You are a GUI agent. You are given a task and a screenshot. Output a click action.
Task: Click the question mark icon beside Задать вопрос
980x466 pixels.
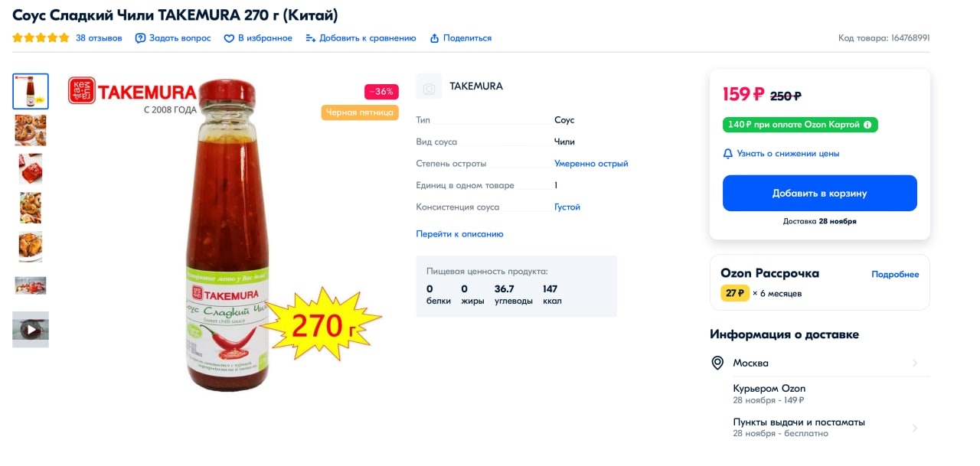[x=140, y=38]
